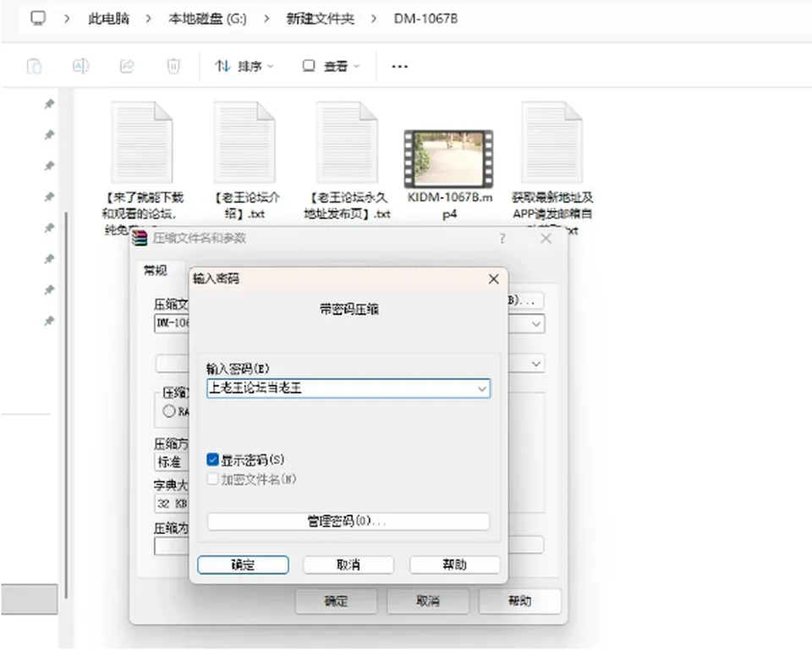Select the 【老王论坛介绍】.txt file icon
812x650 pixels.
[244, 142]
